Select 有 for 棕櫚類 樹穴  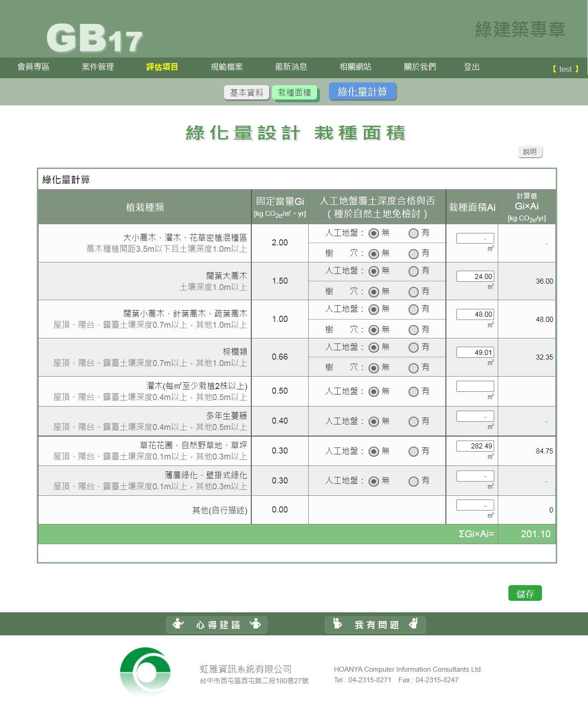point(414,368)
